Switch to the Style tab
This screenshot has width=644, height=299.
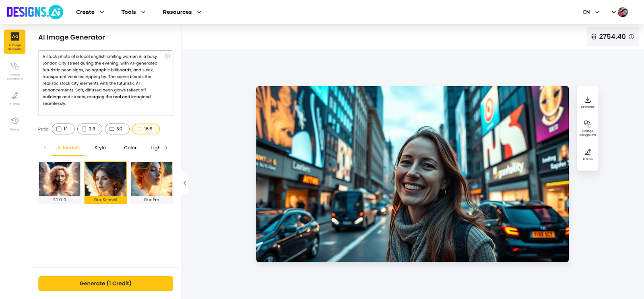100,148
